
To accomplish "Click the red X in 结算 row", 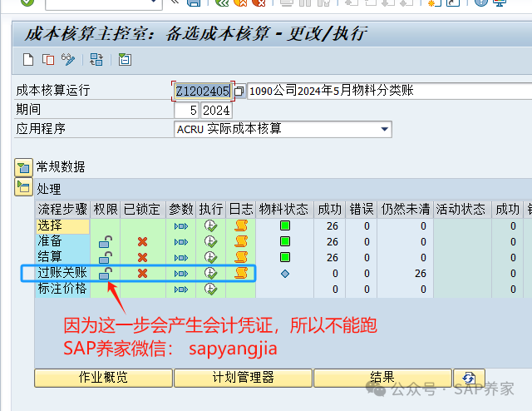I will pyautogui.click(x=142, y=257).
